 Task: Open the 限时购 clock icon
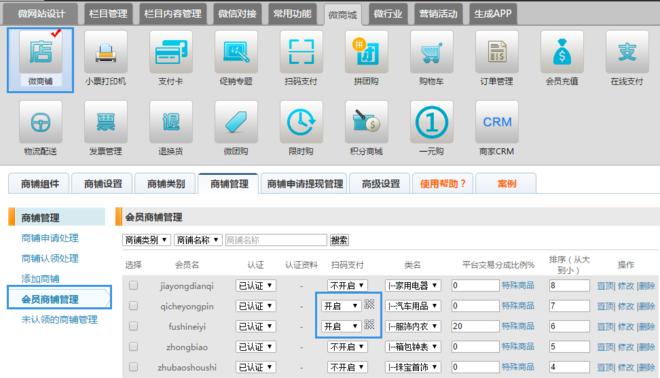click(301, 122)
